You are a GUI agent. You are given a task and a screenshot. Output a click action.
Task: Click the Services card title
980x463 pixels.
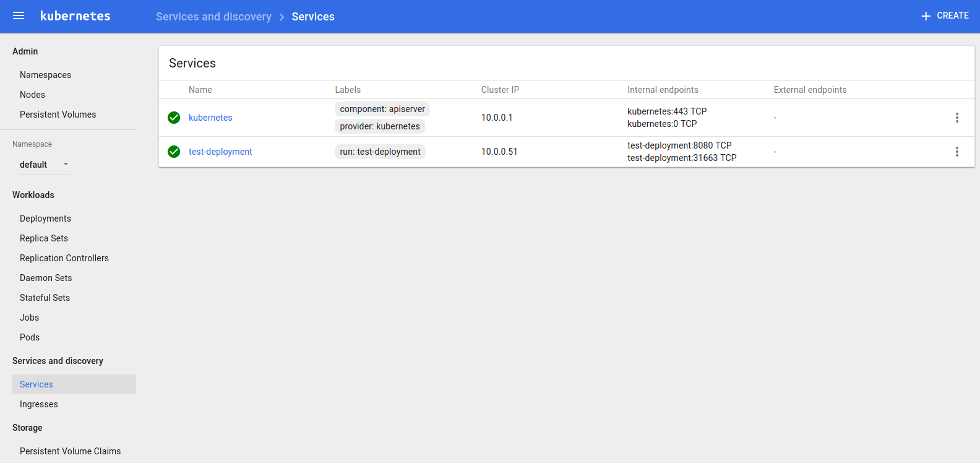tap(192, 63)
